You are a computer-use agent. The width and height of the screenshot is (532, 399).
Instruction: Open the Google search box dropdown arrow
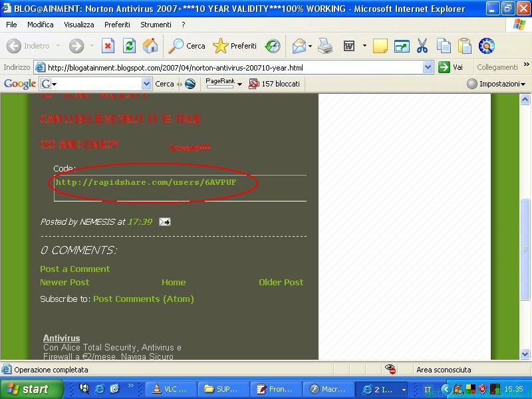[x=146, y=84]
